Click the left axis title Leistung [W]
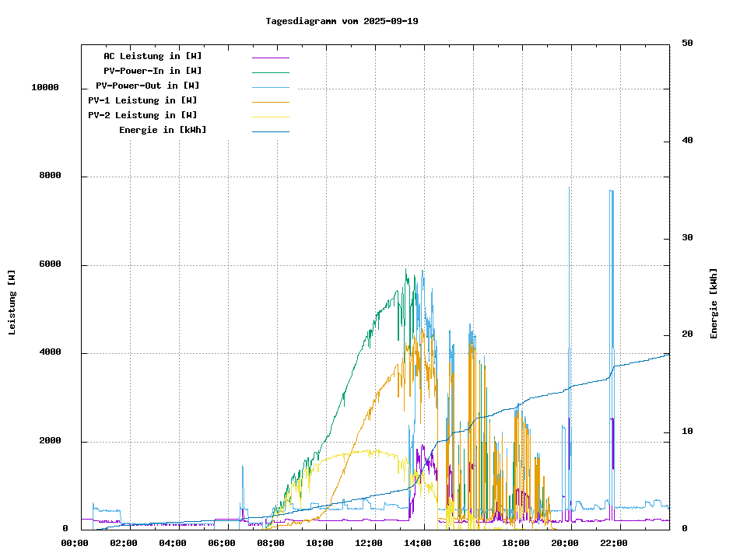This screenshot has height=560, width=747. click(12, 303)
